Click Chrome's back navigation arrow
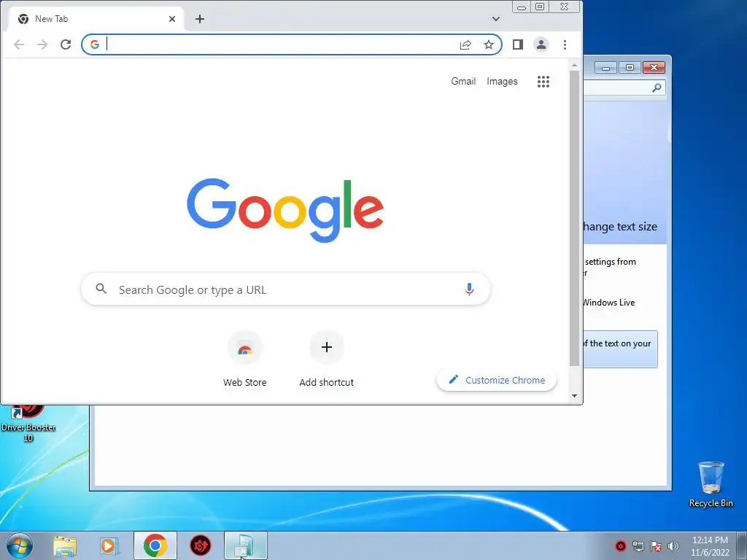The width and height of the screenshot is (747, 560). (x=19, y=44)
